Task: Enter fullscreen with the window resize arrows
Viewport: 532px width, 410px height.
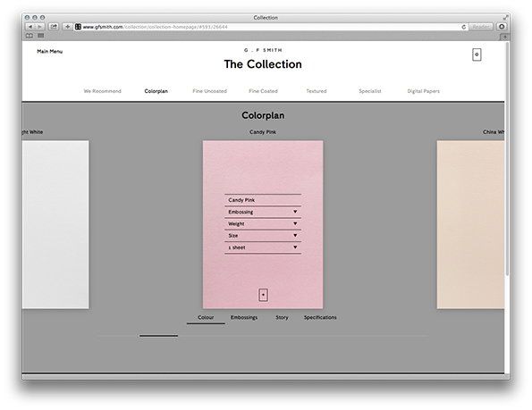Action: tap(505, 17)
